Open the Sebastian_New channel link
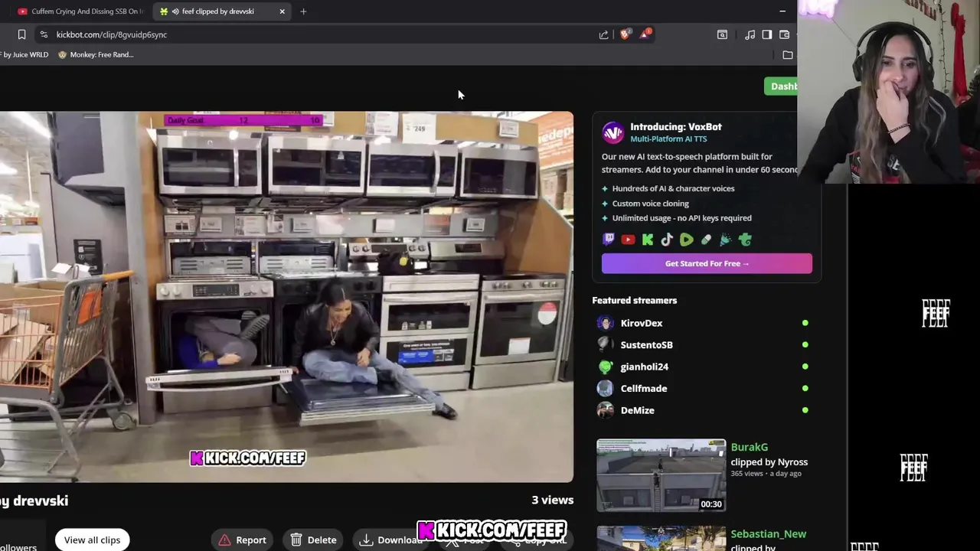The height and width of the screenshot is (551, 980). click(x=768, y=534)
